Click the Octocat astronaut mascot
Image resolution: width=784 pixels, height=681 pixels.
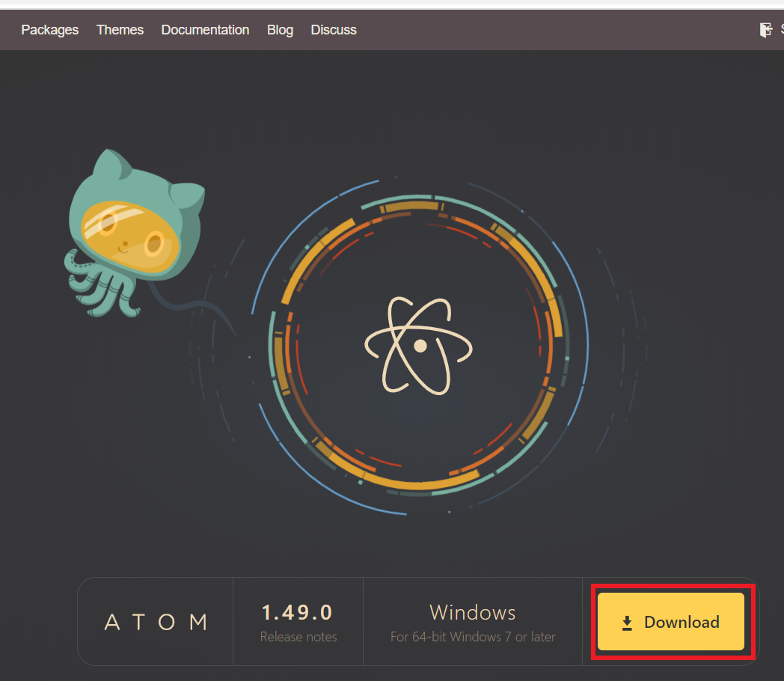(135, 233)
